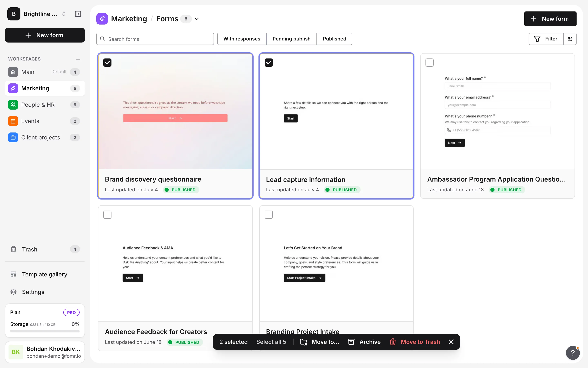Viewport: 588px width, 368px height.
Task: Check the Branding Project Intake checkbox
Action: [268, 215]
